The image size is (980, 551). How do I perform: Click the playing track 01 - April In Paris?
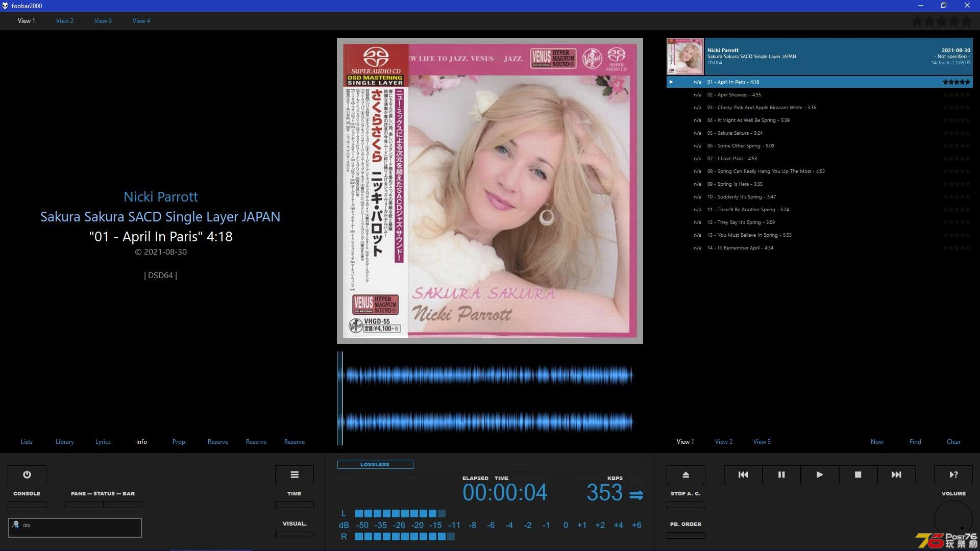(820, 82)
